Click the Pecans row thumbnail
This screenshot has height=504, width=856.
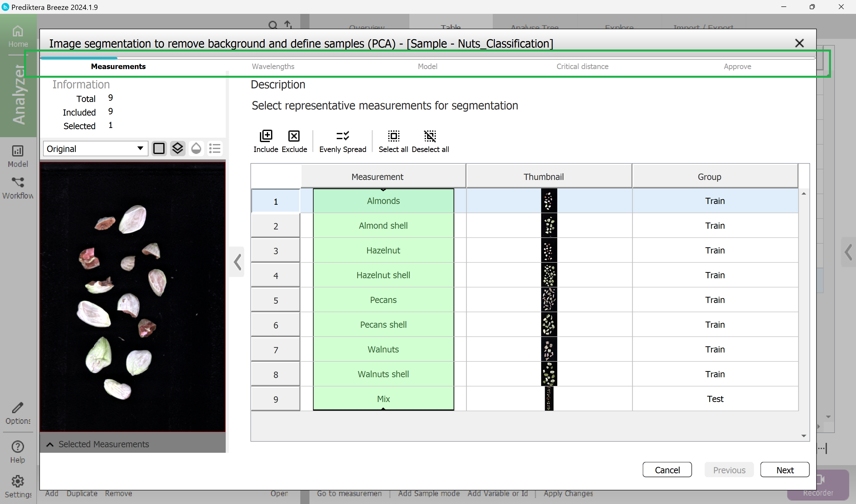pos(549,300)
